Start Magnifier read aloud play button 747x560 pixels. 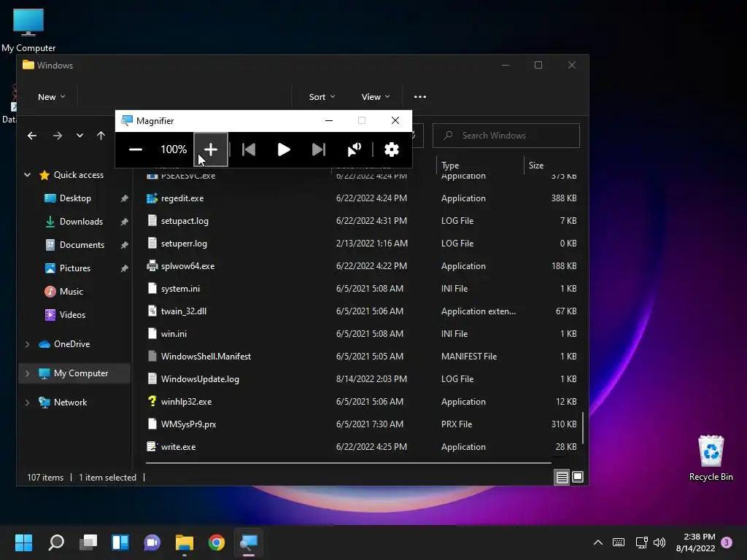pyautogui.click(x=284, y=149)
